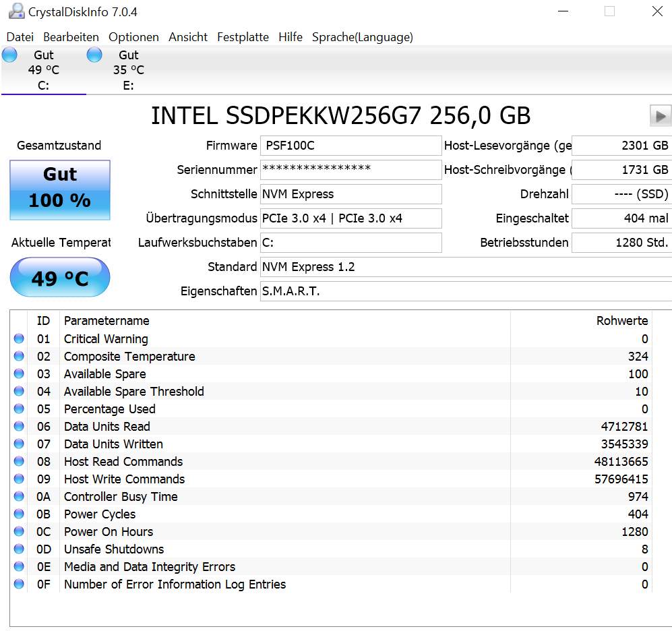The width and height of the screenshot is (672, 631).
Task: Click the raw value 57696415
Action: [x=621, y=479]
